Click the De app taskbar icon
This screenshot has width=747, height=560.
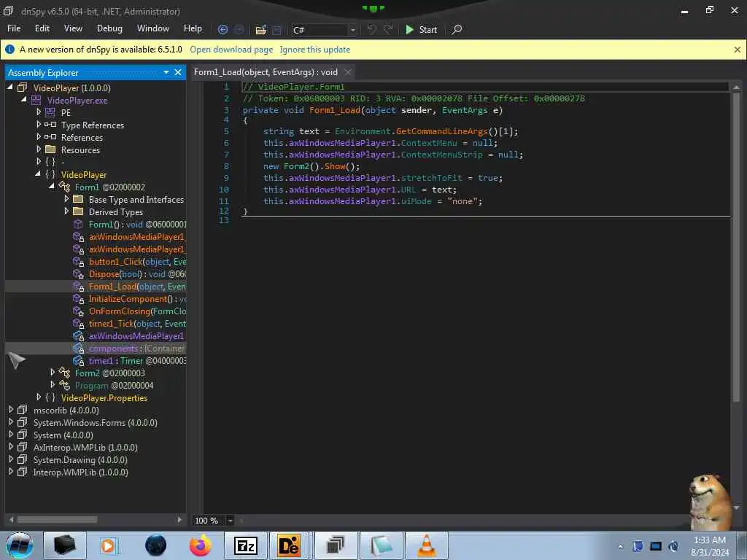(x=290, y=545)
